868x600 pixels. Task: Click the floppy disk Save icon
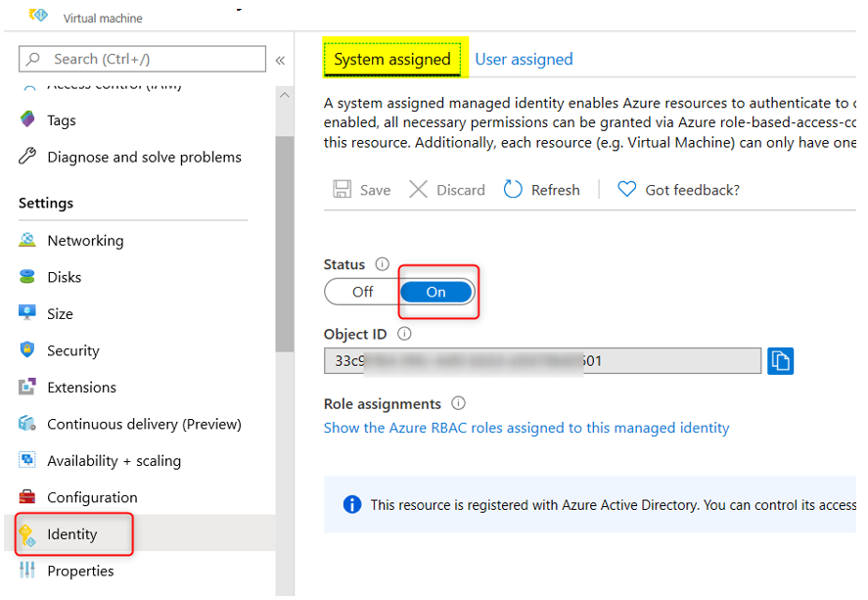[x=343, y=189]
